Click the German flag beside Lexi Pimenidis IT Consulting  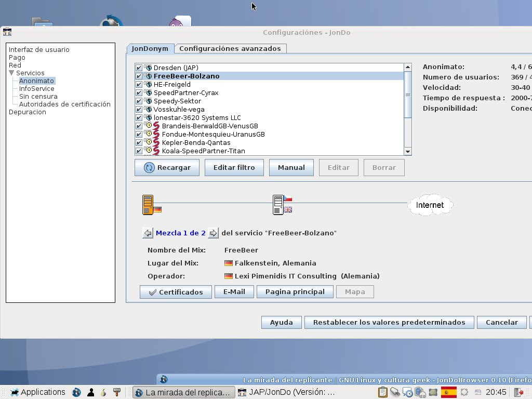coord(229,276)
